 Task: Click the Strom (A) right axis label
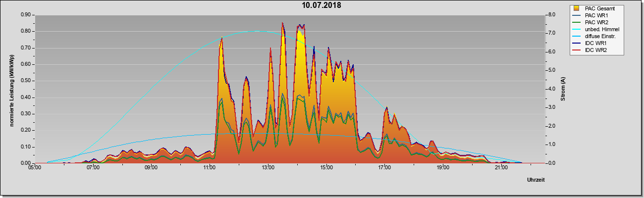click(x=563, y=90)
